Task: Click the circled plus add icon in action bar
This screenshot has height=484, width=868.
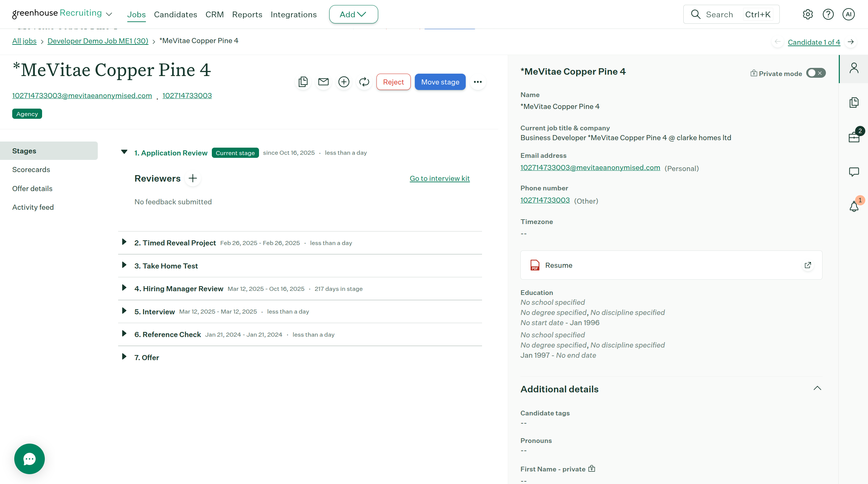Action: tap(344, 82)
